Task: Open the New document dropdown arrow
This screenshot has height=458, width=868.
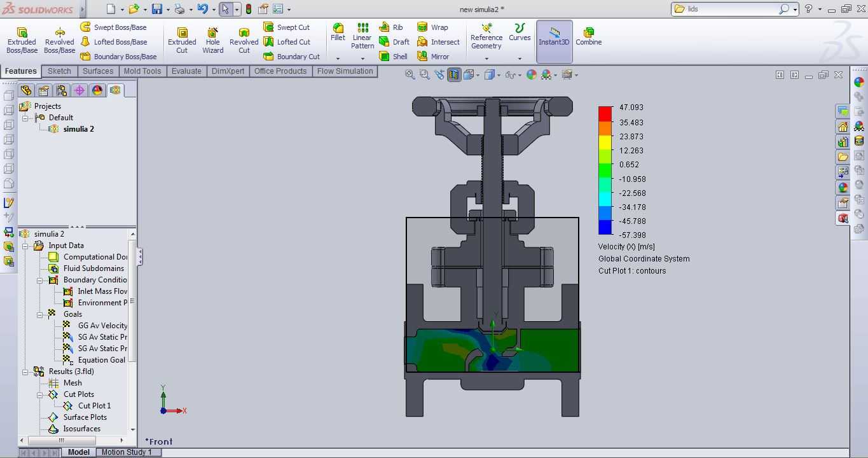Action: click(121, 10)
